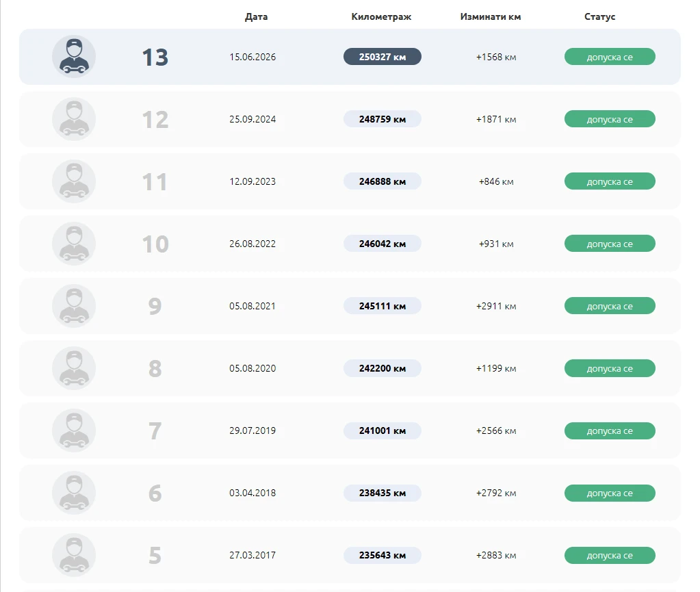The width and height of the screenshot is (700, 592).
Task: Click the +2792 км travelled value
Action: (x=496, y=493)
